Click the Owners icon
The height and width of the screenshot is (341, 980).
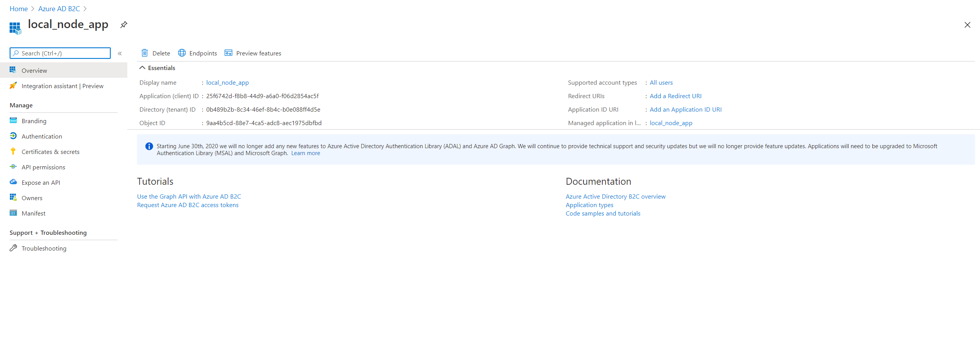(13, 197)
